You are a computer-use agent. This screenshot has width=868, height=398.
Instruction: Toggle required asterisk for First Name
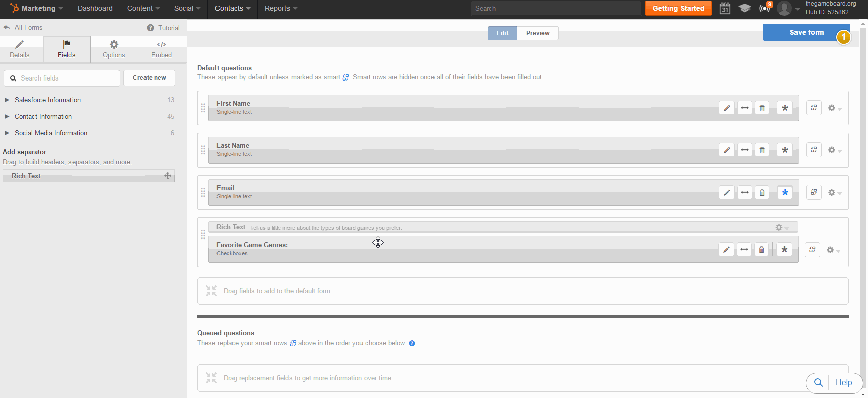(784, 108)
